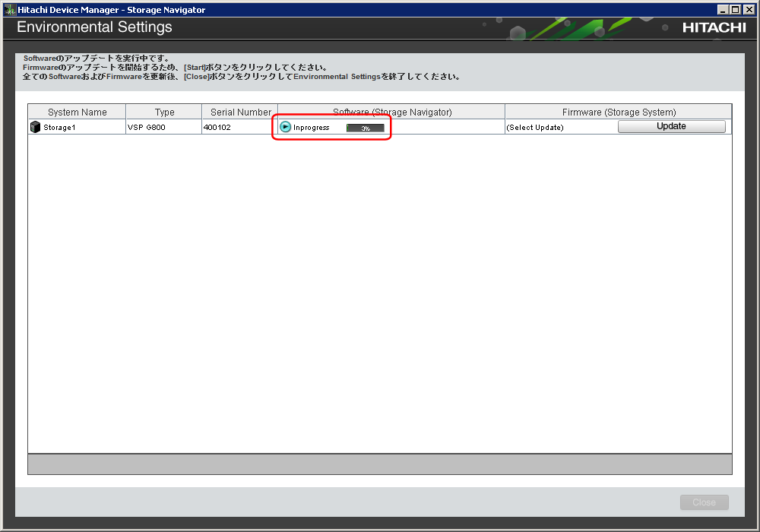Click the VSP G800 type cell
The width and height of the screenshot is (760, 532).
pos(164,127)
